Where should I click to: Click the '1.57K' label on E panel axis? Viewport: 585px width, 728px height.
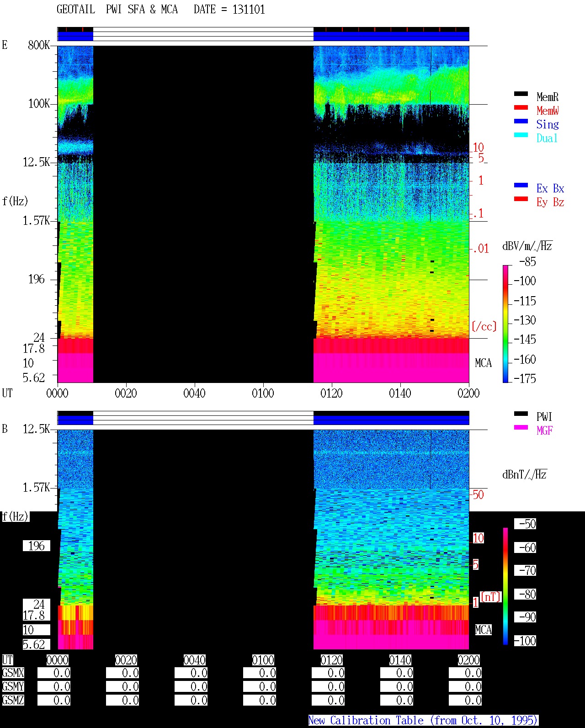(37, 220)
